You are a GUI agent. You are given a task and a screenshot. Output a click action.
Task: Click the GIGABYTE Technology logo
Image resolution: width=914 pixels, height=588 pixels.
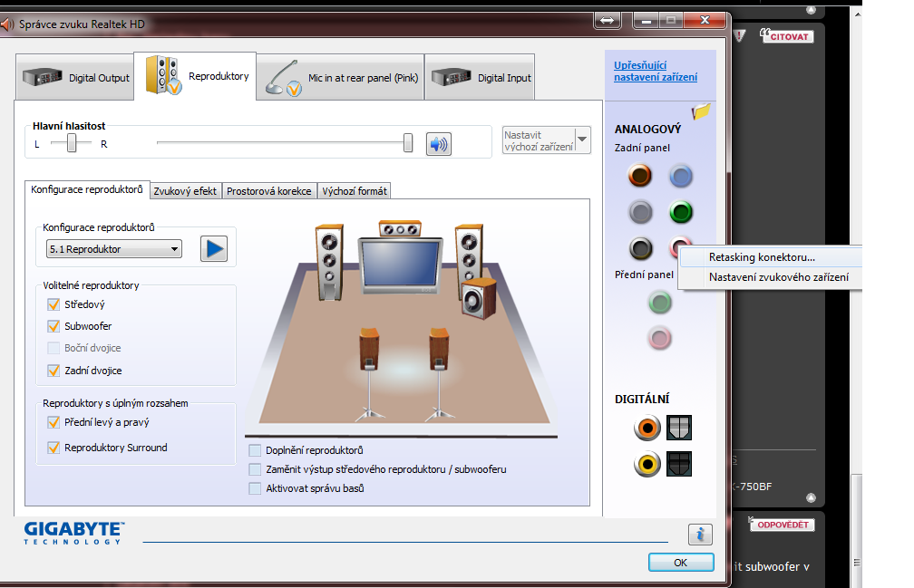pyautogui.click(x=73, y=533)
